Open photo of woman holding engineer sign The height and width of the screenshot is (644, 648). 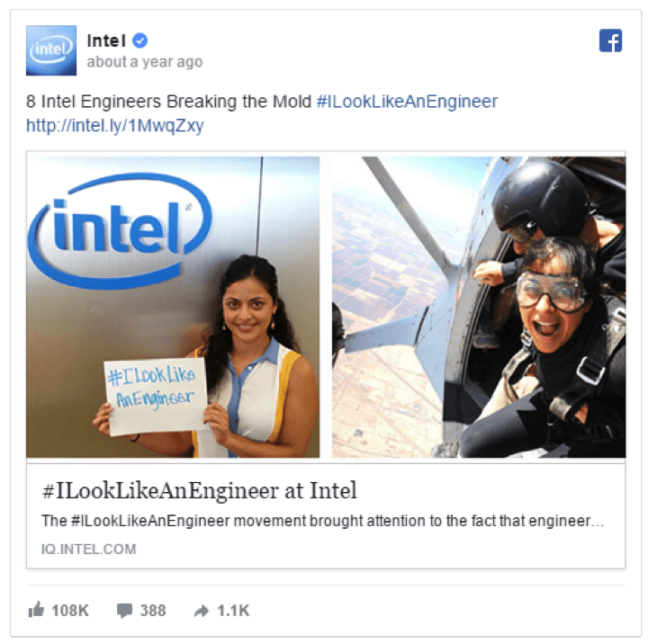(173, 307)
